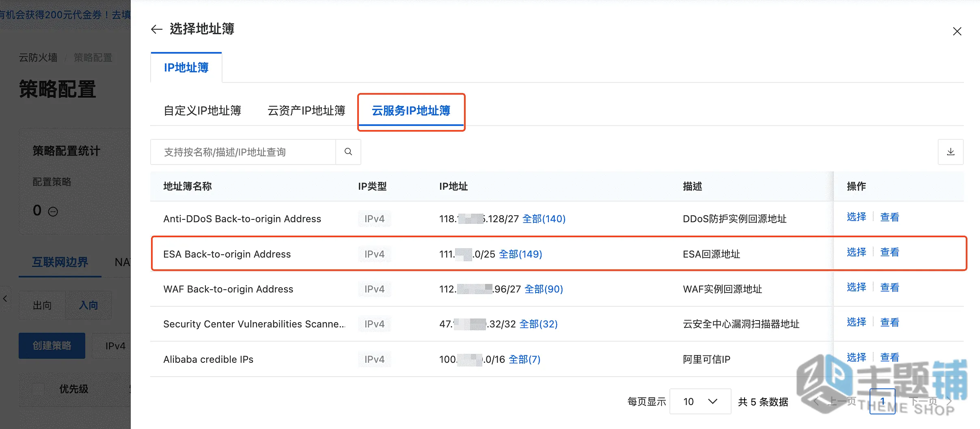Switch to 自定义IP地址簿 tab
This screenshot has width=980, height=429.
(x=202, y=110)
